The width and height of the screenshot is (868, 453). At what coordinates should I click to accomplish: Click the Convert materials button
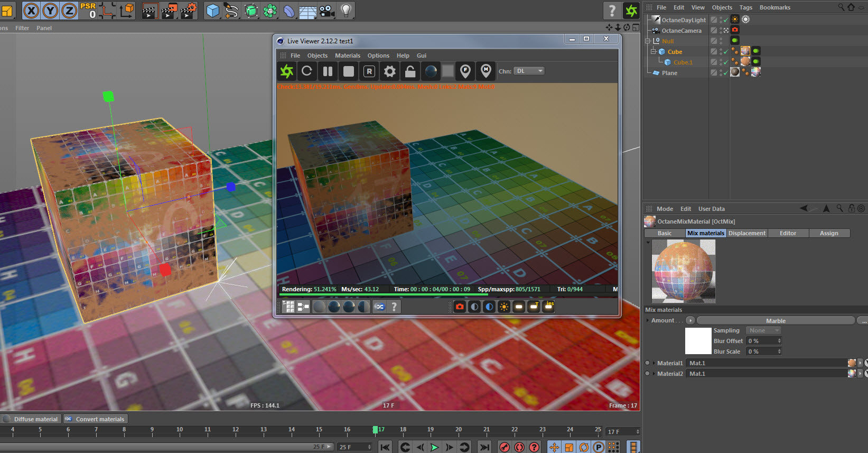point(96,419)
